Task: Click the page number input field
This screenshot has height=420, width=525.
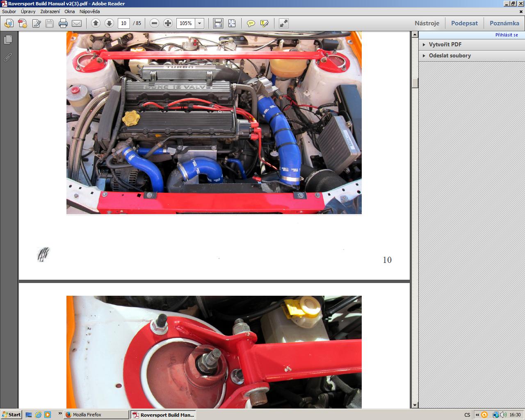Action: click(123, 23)
